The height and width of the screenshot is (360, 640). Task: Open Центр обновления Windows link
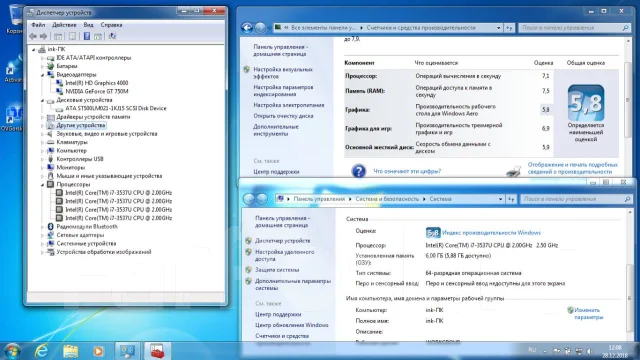[291, 325]
